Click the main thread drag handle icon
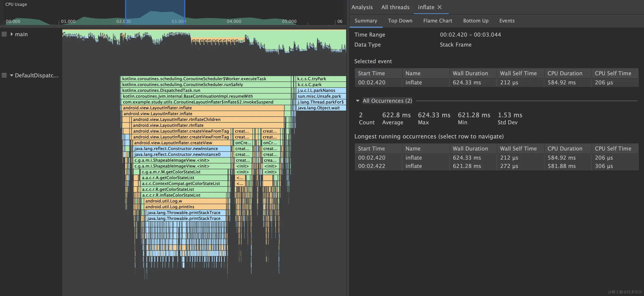This screenshot has width=644, height=296. (4, 34)
